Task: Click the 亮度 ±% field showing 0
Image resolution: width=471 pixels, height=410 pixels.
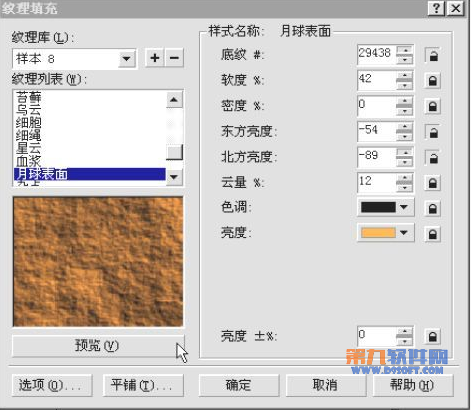Action: (377, 336)
